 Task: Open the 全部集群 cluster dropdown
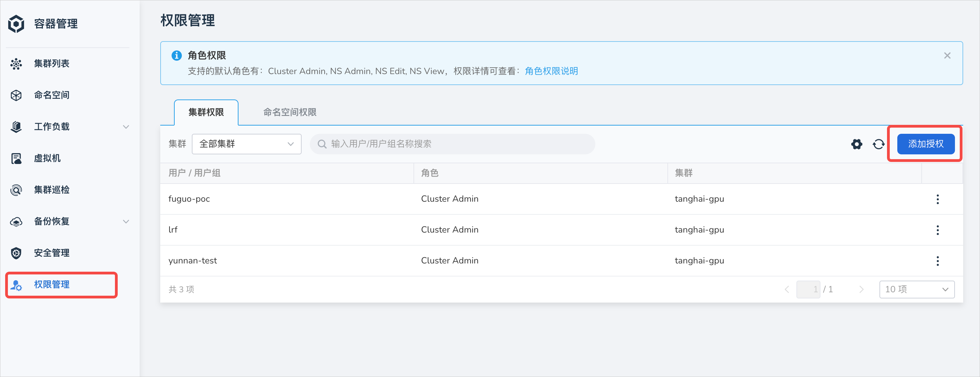(246, 144)
